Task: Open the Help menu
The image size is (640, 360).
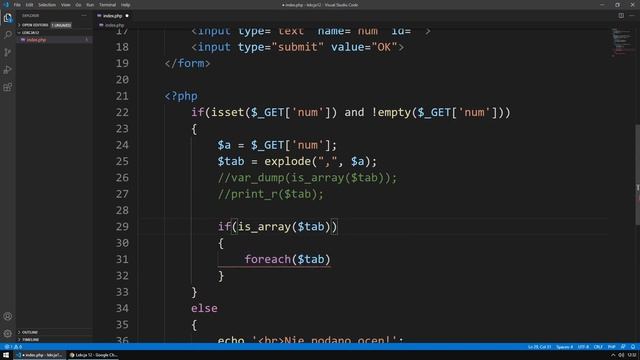Action: (125, 5)
